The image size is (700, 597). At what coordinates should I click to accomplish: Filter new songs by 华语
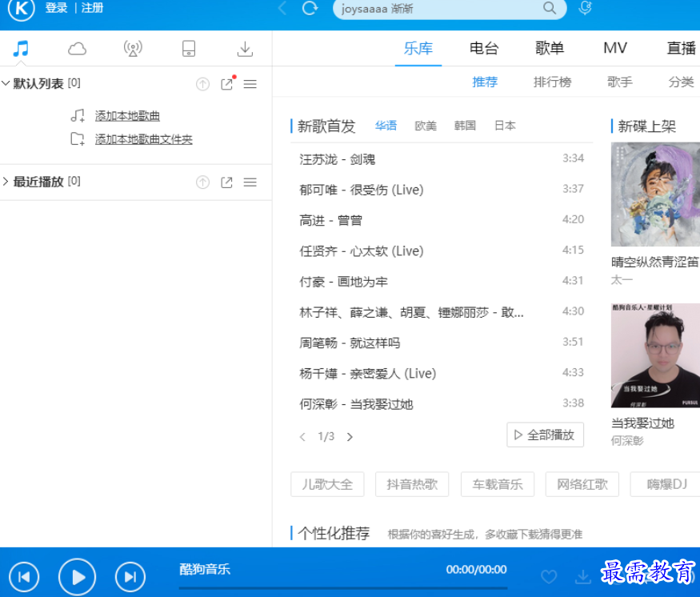pyautogui.click(x=386, y=126)
